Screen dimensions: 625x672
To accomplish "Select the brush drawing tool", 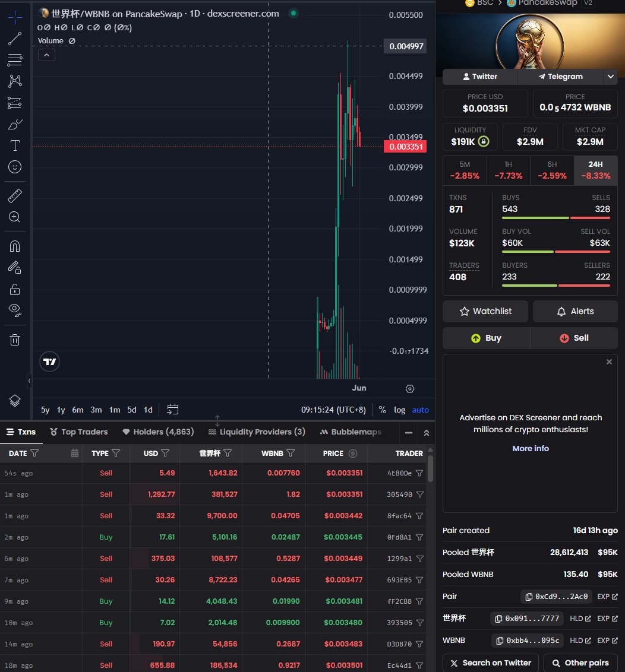I will pyautogui.click(x=15, y=124).
